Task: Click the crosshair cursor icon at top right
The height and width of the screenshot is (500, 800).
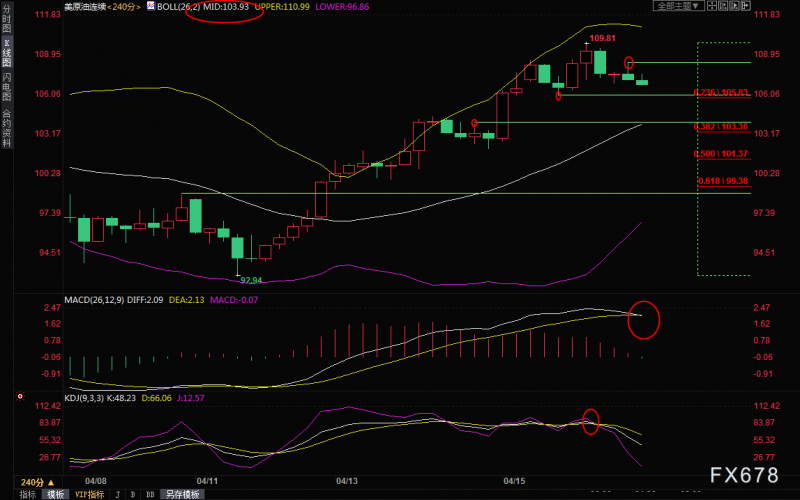Action: [x=712, y=6]
